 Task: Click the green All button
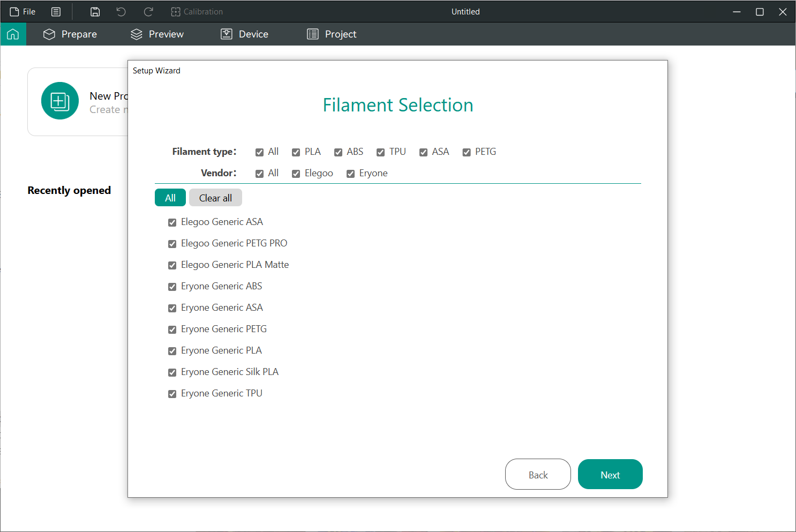pos(170,198)
